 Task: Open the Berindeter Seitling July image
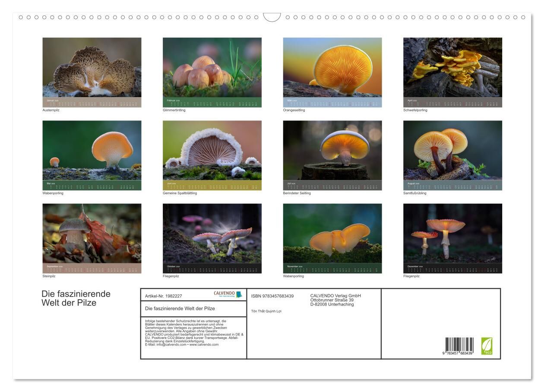[332, 150]
